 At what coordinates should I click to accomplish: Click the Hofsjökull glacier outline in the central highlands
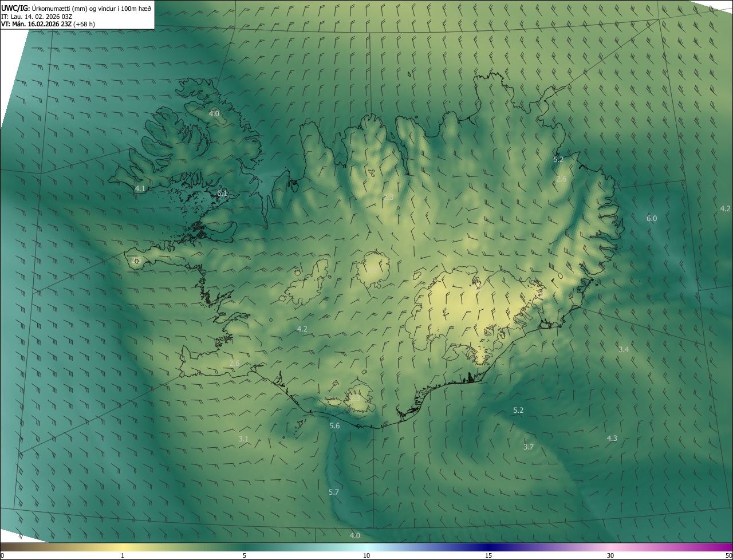[x=373, y=269]
